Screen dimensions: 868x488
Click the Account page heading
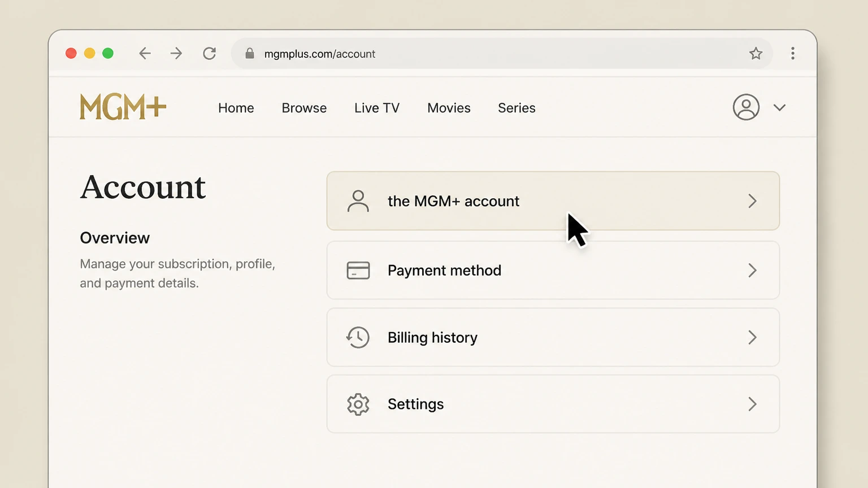pos(143,188)
